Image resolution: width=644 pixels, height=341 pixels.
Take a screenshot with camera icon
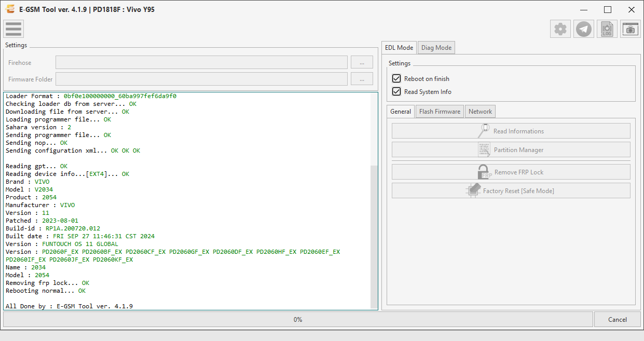[x=631, y=29]
